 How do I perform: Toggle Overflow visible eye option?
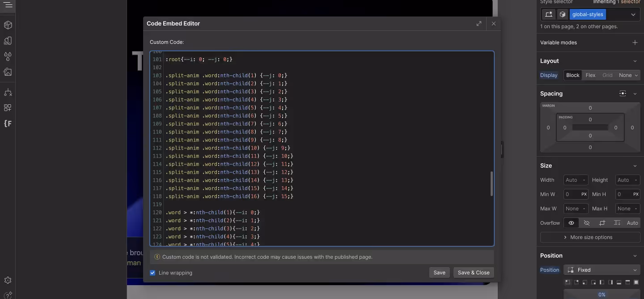click(x=571, y=222)
